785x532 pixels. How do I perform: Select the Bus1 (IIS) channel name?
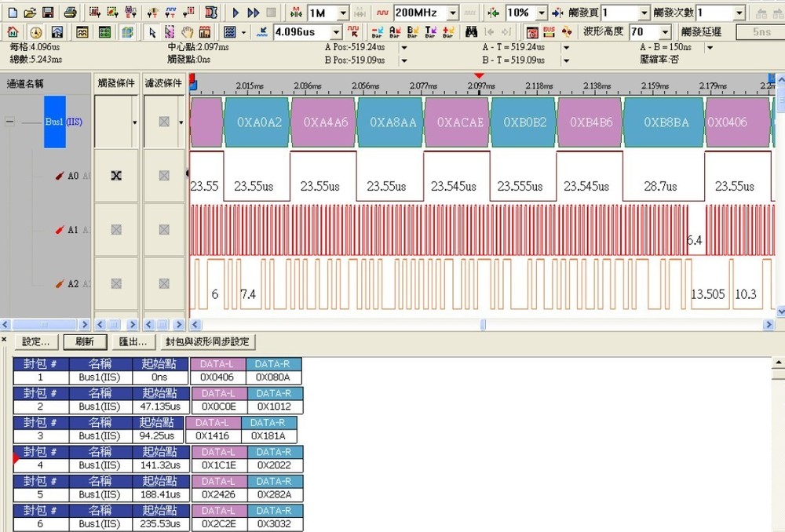coord(64,122)
